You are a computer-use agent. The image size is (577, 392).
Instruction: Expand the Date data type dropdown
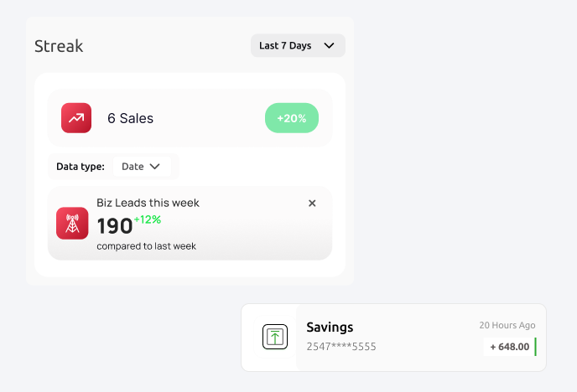pyautogui.click(x=141, y=167)
